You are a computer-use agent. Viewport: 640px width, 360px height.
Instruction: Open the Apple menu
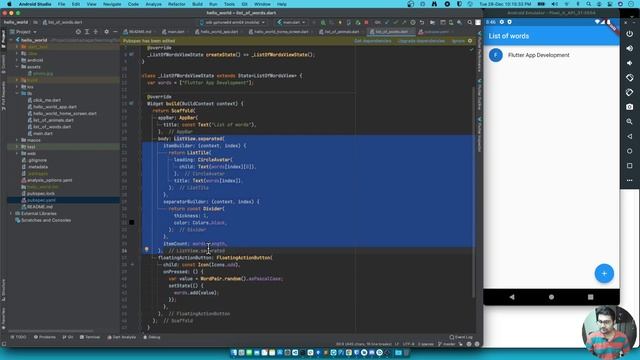(9, 4)
